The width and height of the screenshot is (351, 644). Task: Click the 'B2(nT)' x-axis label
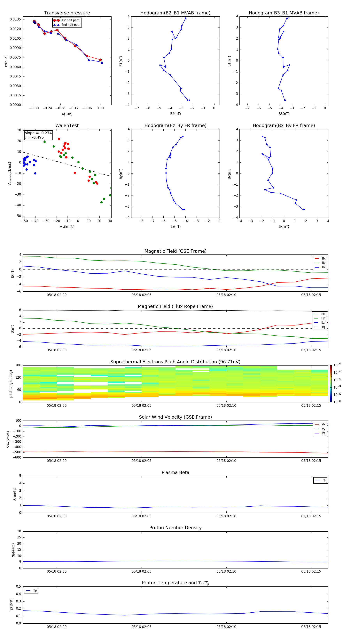tap(175, 114)
